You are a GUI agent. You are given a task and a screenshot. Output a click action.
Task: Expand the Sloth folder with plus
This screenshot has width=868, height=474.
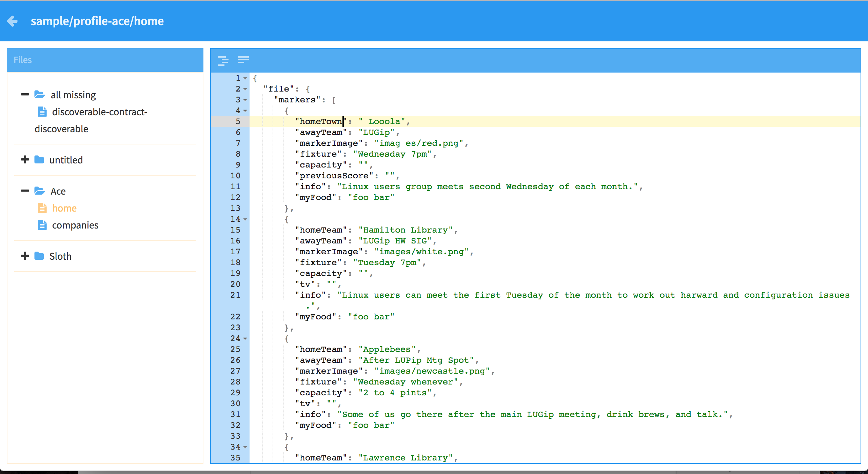(25, 256)
